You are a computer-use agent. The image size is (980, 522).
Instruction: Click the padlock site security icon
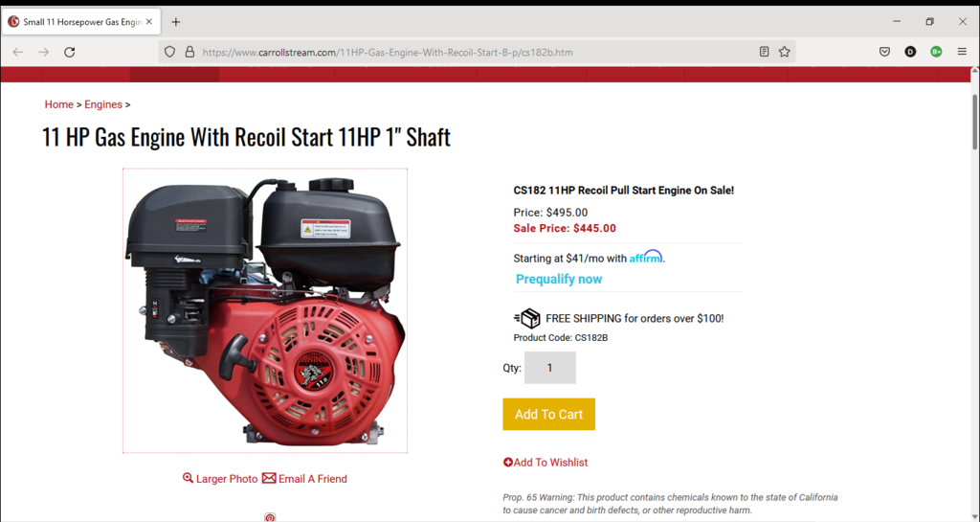(189, 53)
